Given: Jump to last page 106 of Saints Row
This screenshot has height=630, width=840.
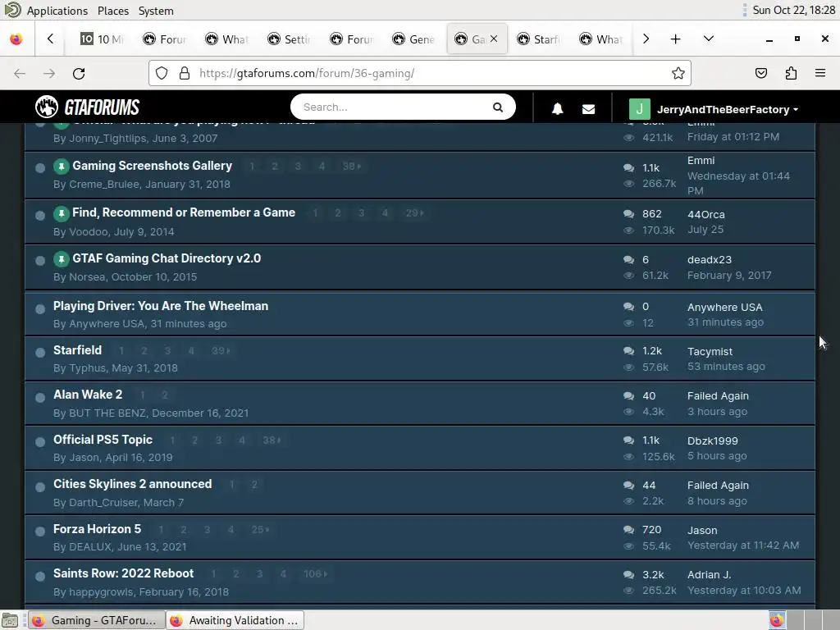Looking at the screenshot, I should point(315,574).
